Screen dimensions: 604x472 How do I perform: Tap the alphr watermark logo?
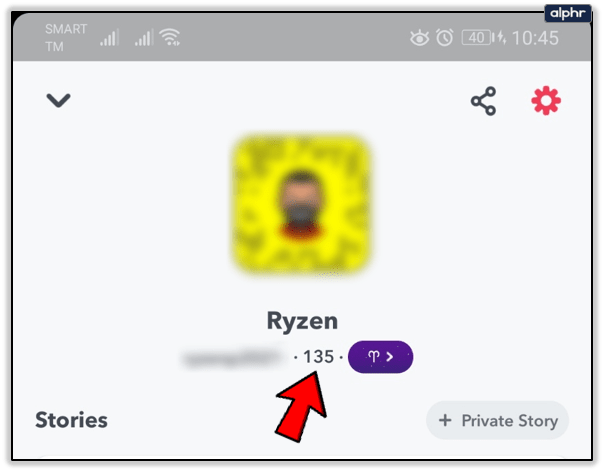pos(568,13)
